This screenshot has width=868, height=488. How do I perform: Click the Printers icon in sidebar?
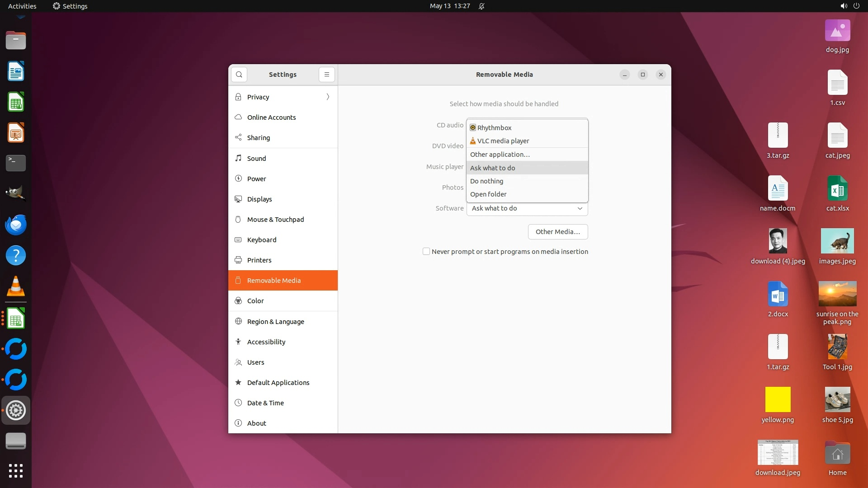238,260
